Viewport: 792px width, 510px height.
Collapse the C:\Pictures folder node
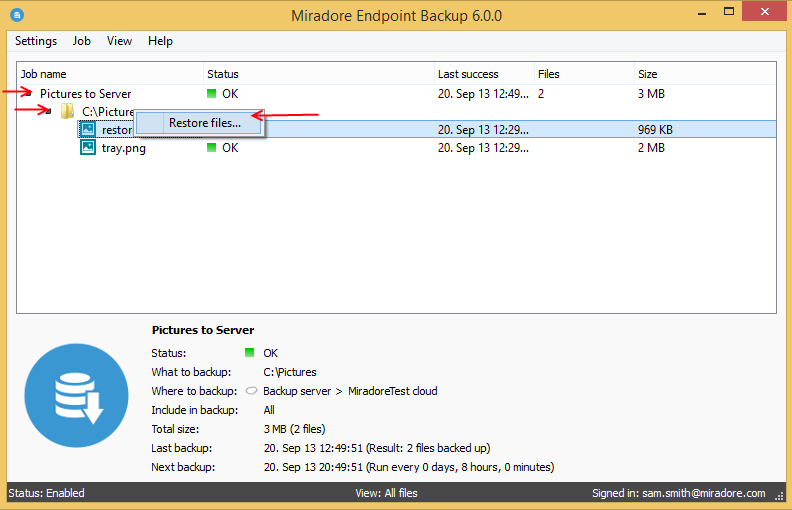pos(48,111)
